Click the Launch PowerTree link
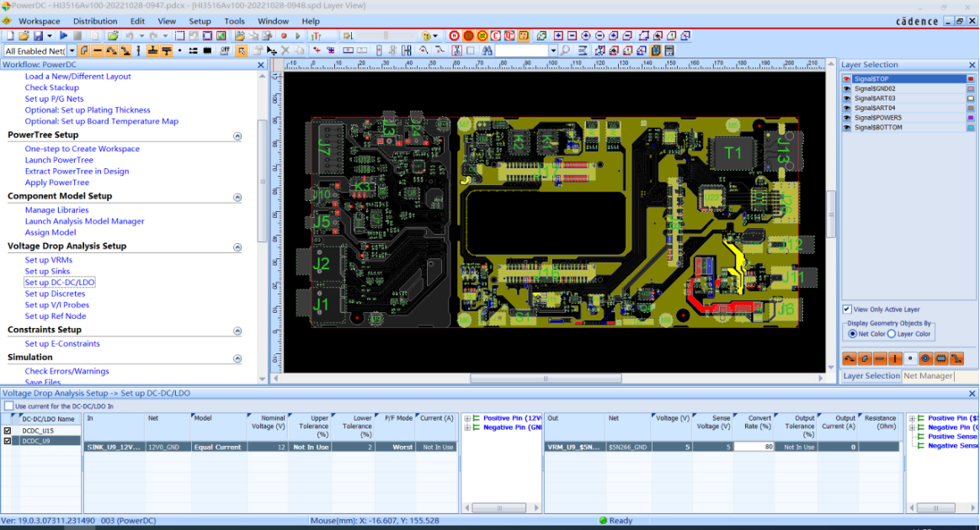980x530 pixels. coord(59,160)
